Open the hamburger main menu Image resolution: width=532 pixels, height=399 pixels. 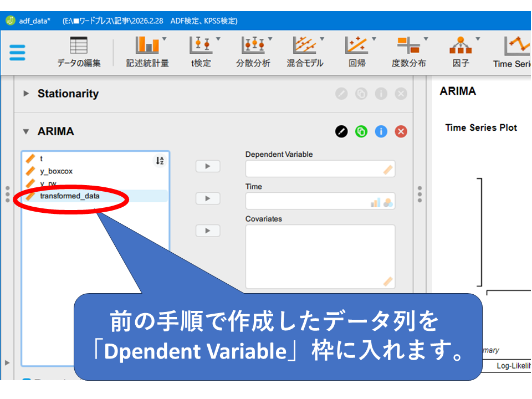[17, 53]
